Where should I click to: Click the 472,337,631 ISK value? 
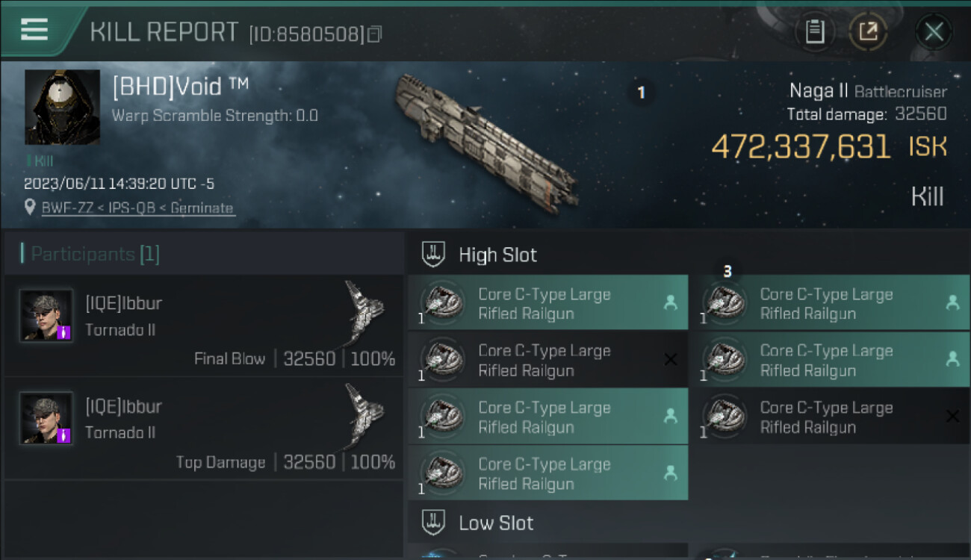801,147
